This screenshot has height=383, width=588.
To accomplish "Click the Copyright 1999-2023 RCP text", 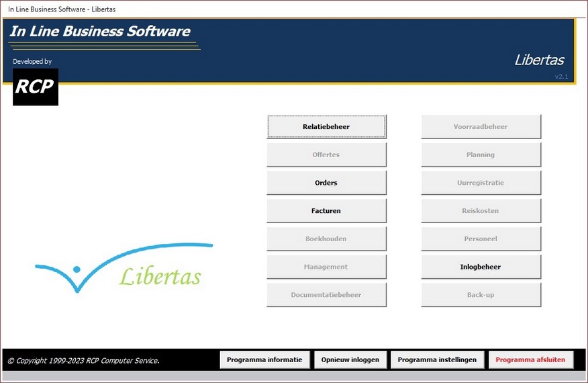I will click(84, 360).
